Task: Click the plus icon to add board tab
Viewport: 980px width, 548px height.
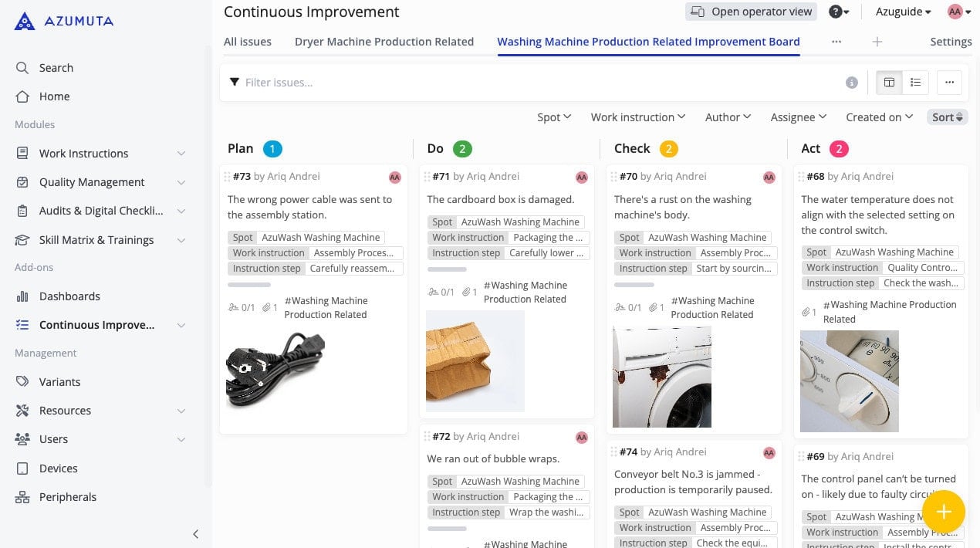Action: coord(877,42)
